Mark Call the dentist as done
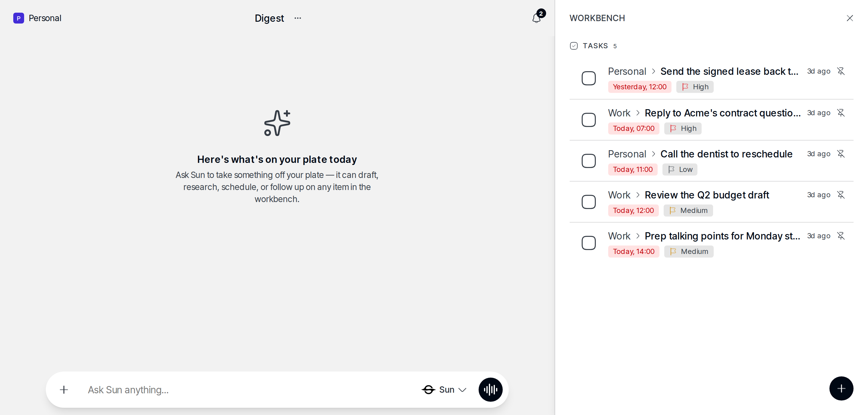Screen dimensions: 868x415 (589, 161)
